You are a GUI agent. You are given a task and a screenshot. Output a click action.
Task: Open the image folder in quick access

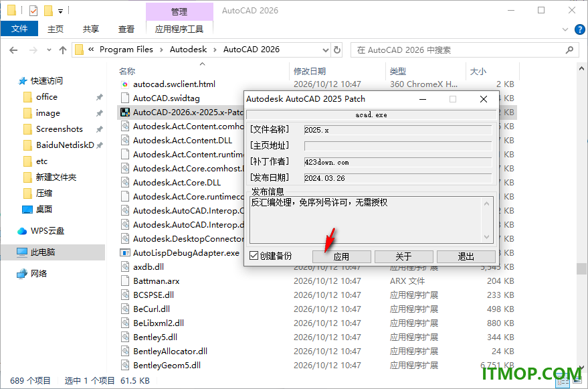(x=48, y=113)
